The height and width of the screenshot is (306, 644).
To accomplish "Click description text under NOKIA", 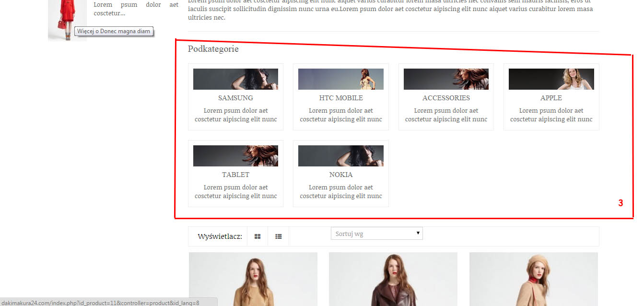I will click(341, 192).
